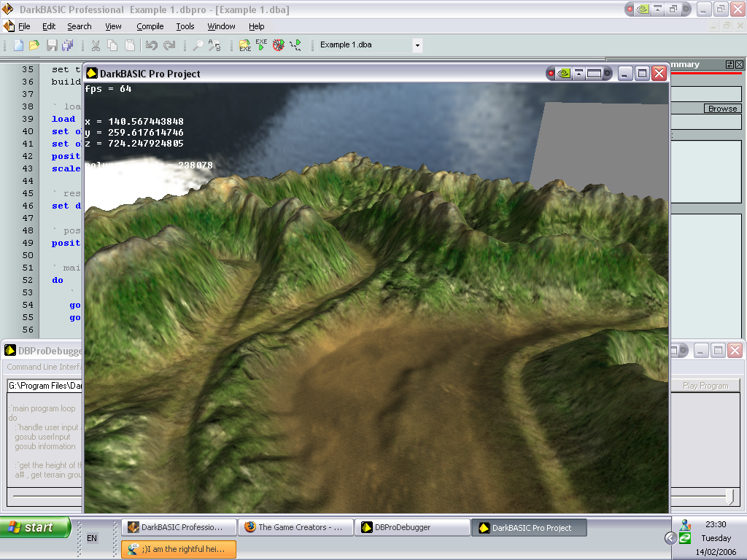
Task: Click the 'do' keyword on line 52
Action: pos(58,280)
